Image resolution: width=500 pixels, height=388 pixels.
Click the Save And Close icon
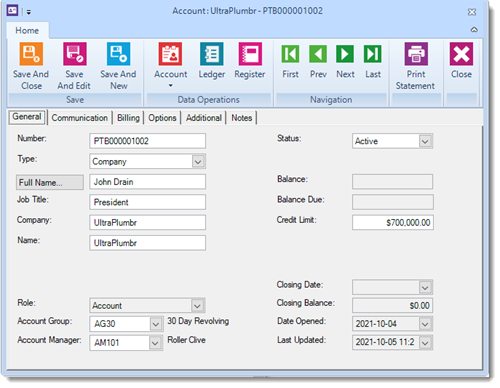tap(31, 54)
